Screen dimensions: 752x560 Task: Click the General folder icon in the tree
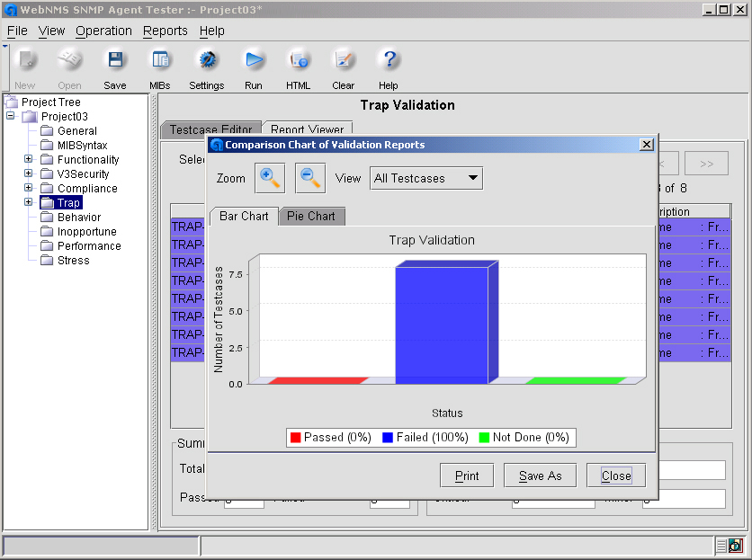pos(47,131)
